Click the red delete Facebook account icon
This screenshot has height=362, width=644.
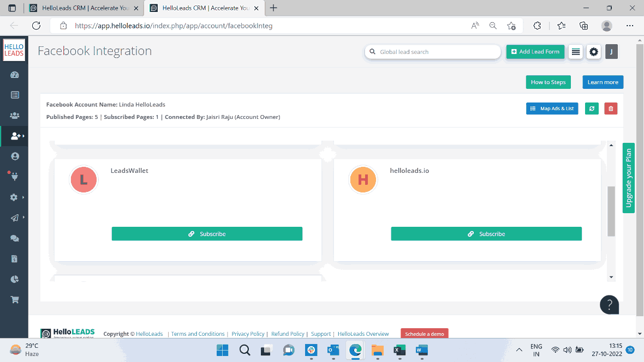[x=611, y=108]
